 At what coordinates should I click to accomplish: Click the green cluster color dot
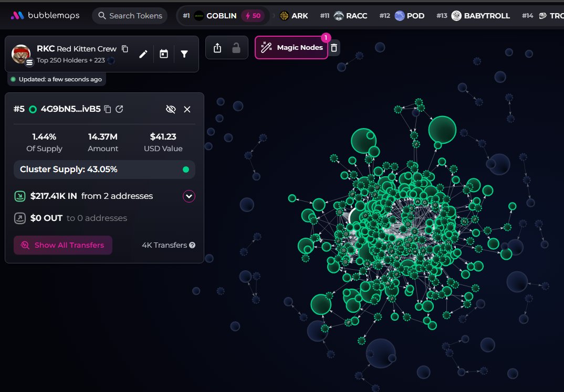coord(185,169)
